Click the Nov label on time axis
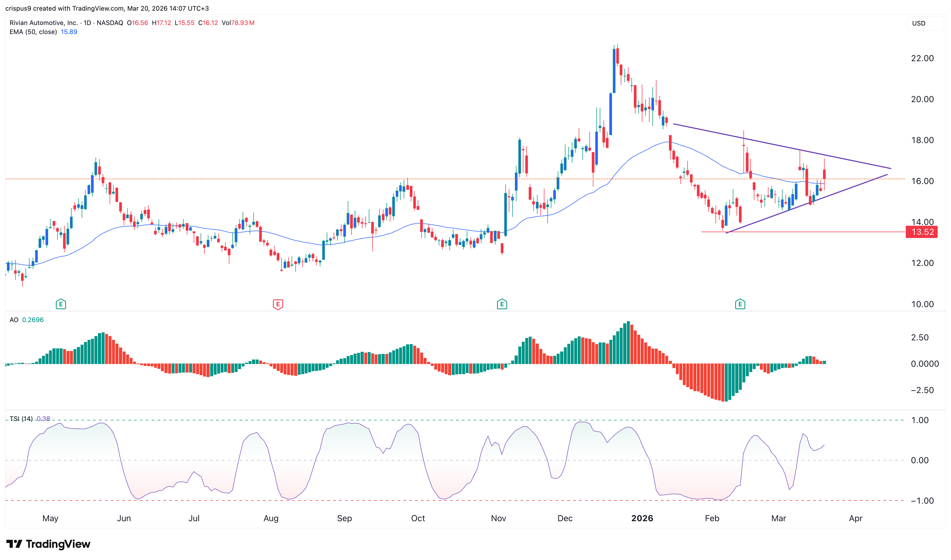 498,519
